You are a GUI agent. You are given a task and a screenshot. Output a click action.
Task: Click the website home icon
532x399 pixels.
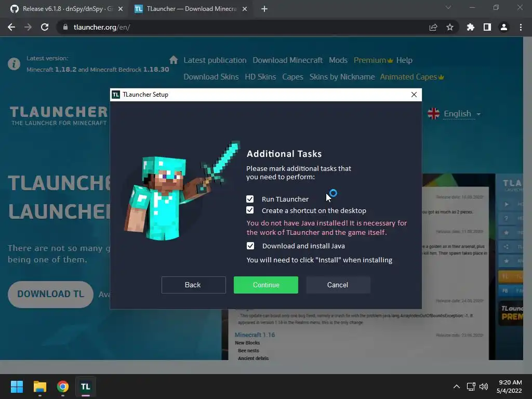click(174, 60)
